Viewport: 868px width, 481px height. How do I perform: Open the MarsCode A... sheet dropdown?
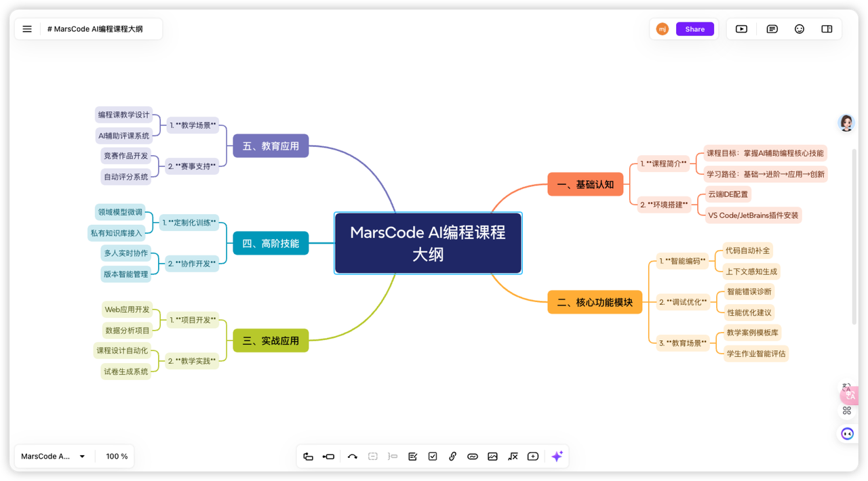[x=54, y=457]
